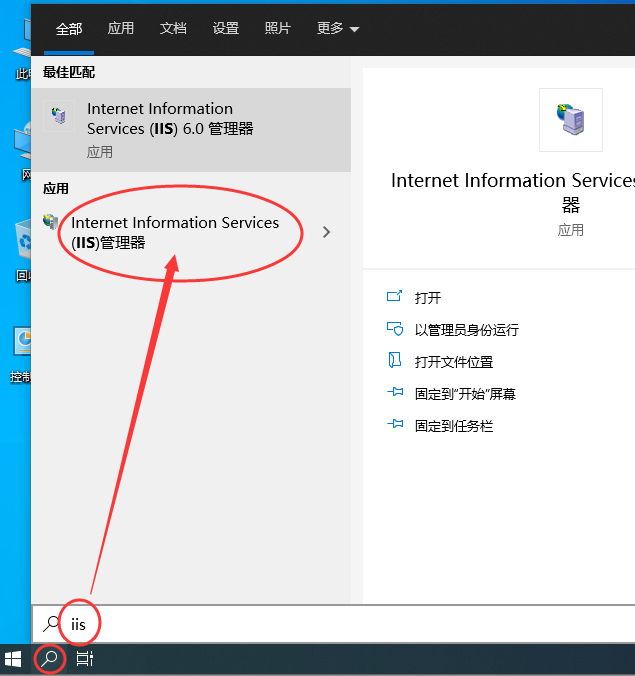Image resolution: width=635 pixels, height=676 pixels.
Task: Click the open-window icon beside 打开
Action: pos(394,296)
